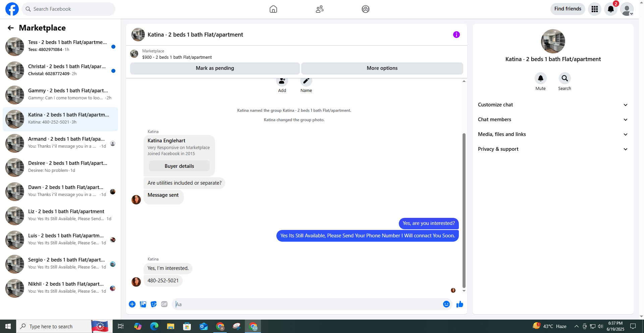
Task: Click the Search Facebook field
Action: point(68,9)
